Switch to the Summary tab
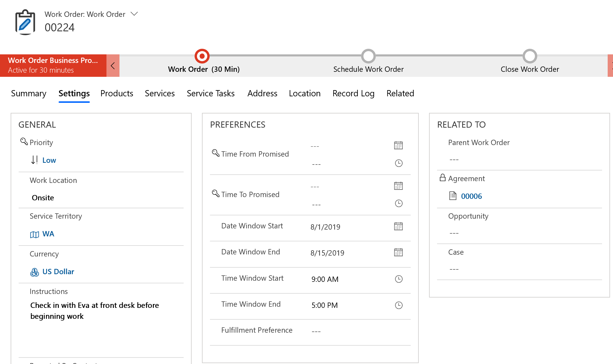The image size is (613, 364). [x=29, y=93]
